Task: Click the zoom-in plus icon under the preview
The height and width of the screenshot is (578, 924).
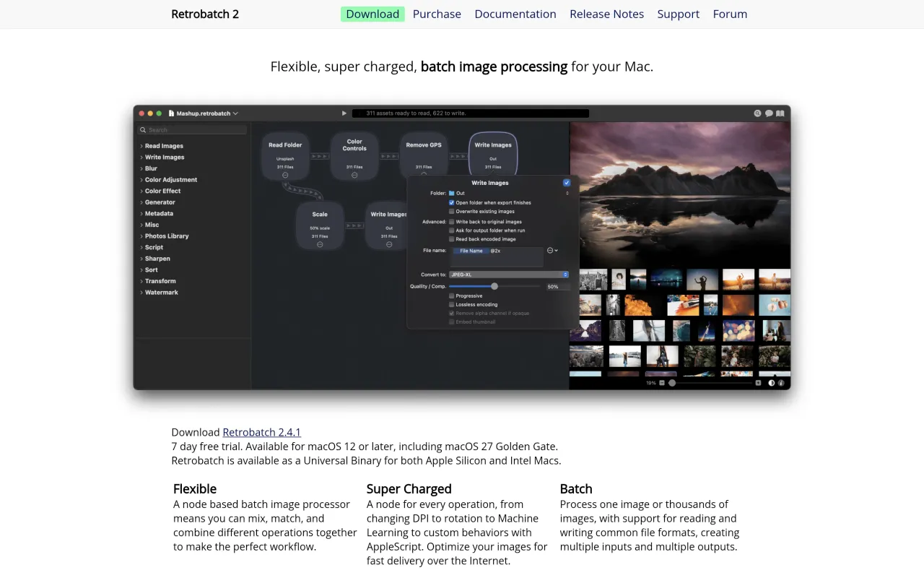Action: point(758,383)
